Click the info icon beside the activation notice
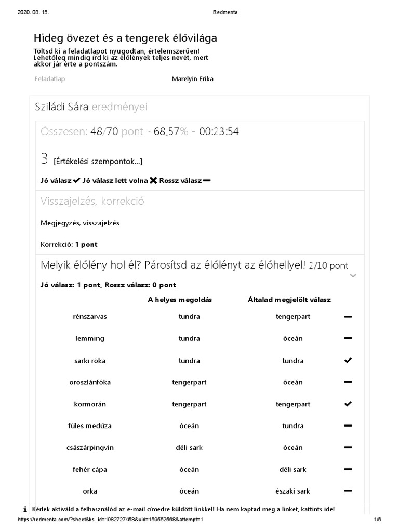This screenshot has width=399, height=532. [x=25, y=509]
